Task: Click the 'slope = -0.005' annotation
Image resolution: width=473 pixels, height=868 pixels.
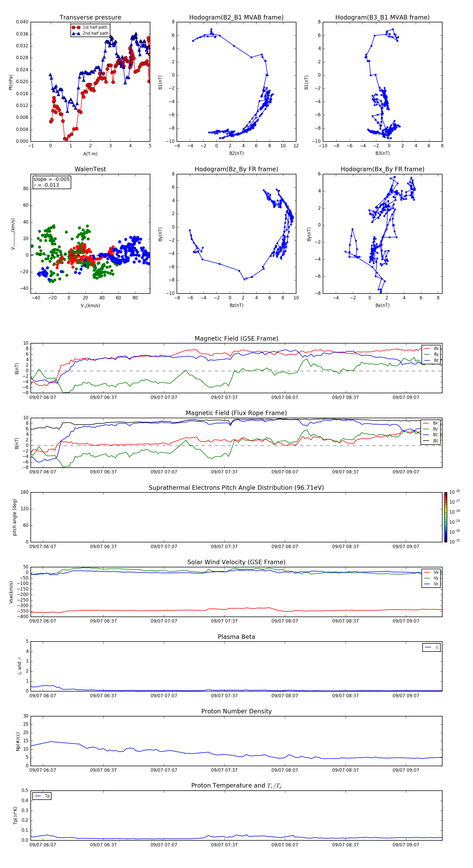Action: pyautogui.click(x=52, y=179)
